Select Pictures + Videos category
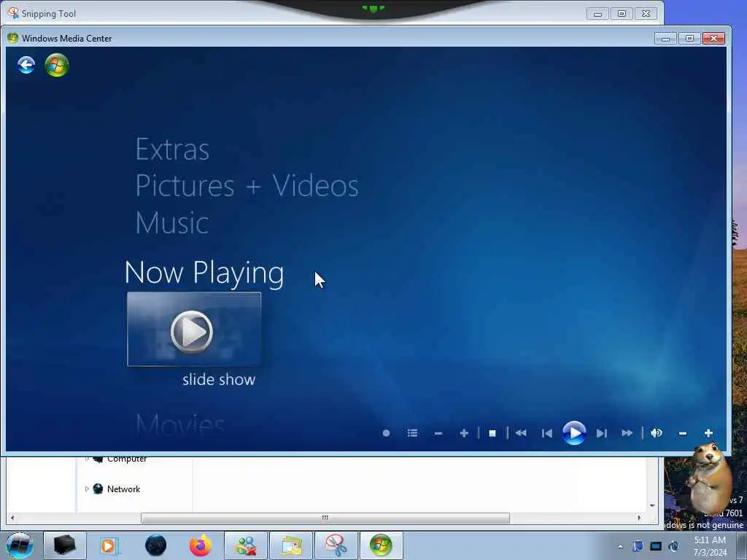747x560 pixels. [247, 186]
